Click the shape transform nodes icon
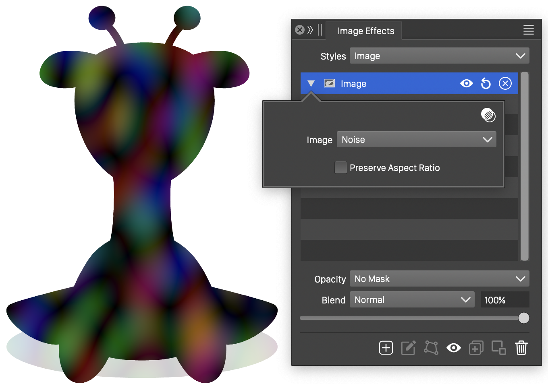The height and width of the screenshot is (392, 548). click(431, 348)
